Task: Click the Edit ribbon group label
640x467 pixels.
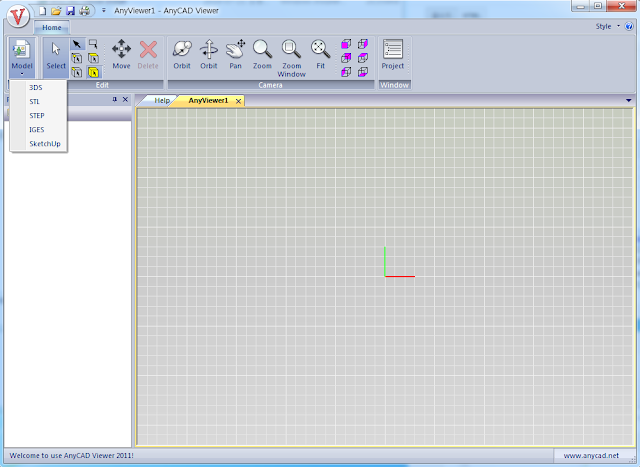Action: (102, 85)
